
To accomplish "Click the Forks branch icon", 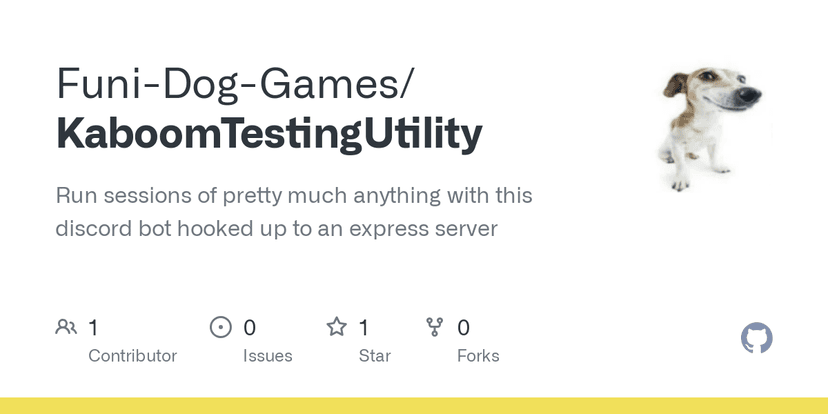I will click(x=435, y=327).
